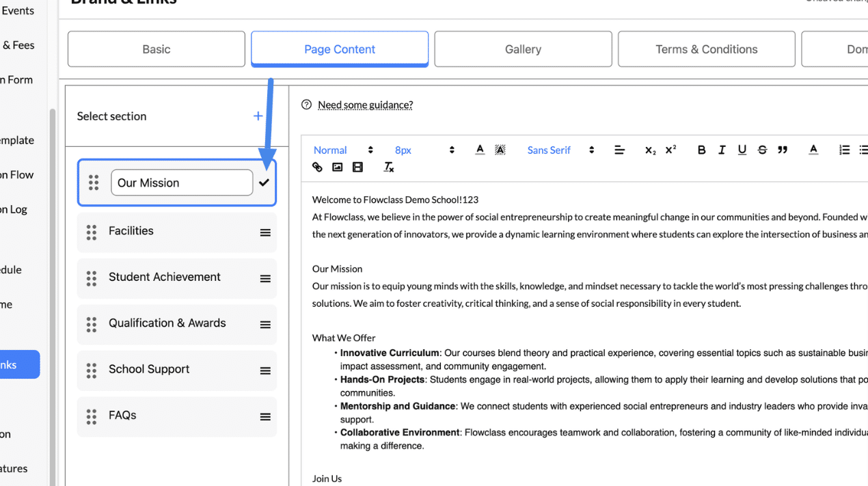
Task: Click the help question mark icon
Action: [x=306, y=105]
